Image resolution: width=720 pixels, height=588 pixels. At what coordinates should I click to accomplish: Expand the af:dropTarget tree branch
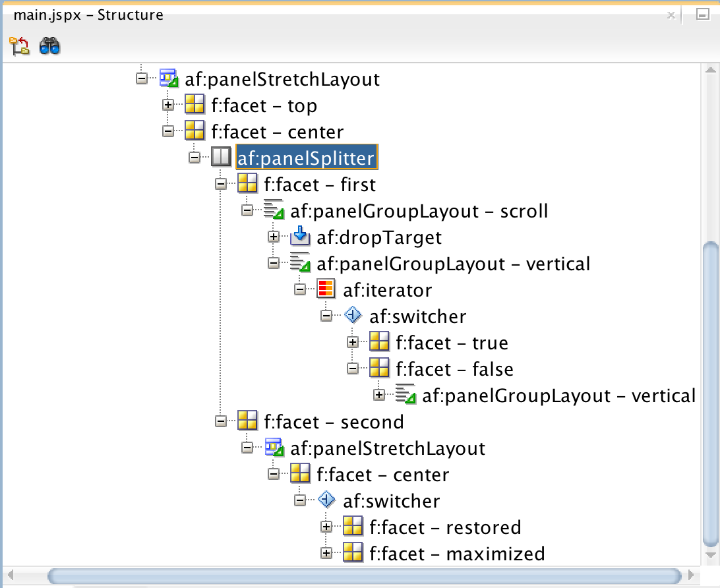(274, 237)
